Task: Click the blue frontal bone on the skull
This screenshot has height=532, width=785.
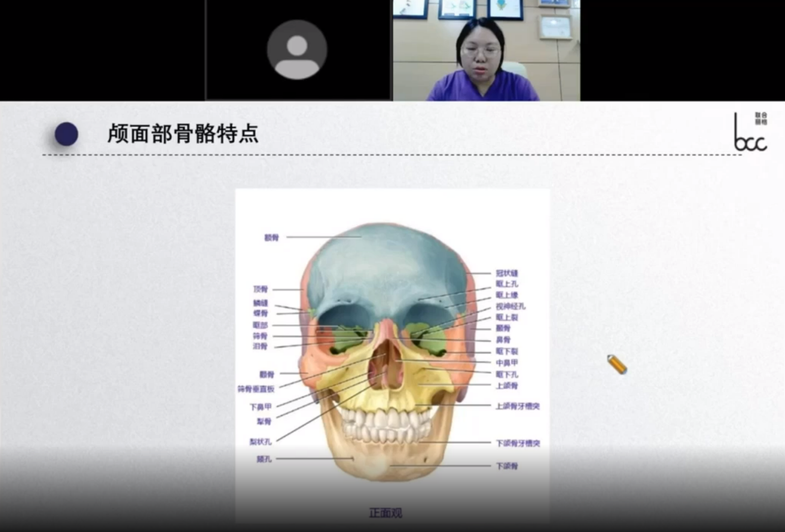Action: (386, 264)
